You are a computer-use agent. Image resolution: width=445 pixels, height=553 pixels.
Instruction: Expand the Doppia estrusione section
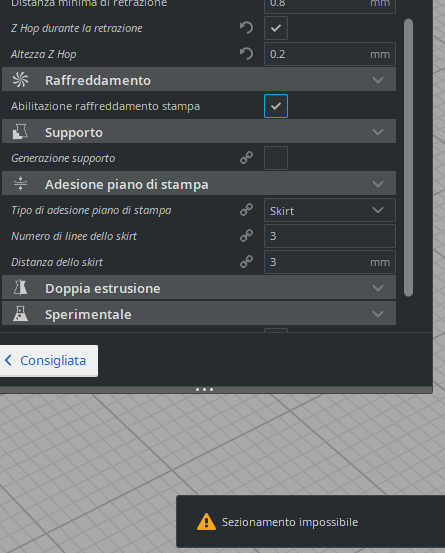coord(378,288)
